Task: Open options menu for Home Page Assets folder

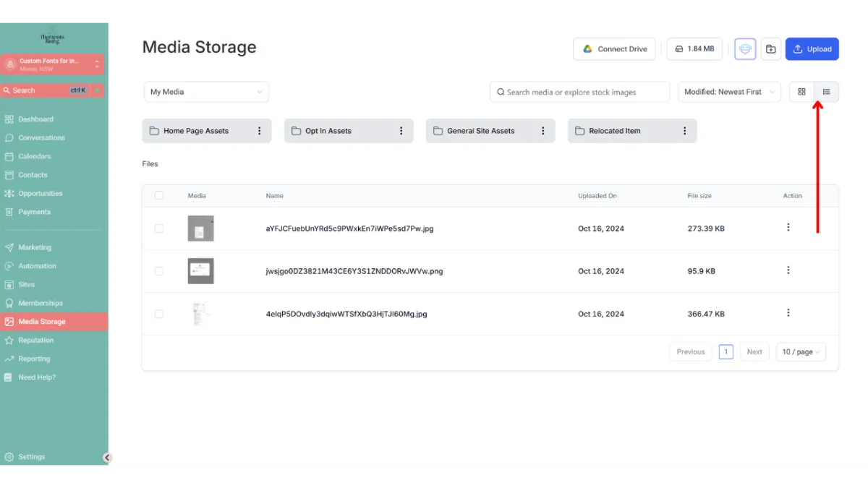Action: tap(259, 131)
